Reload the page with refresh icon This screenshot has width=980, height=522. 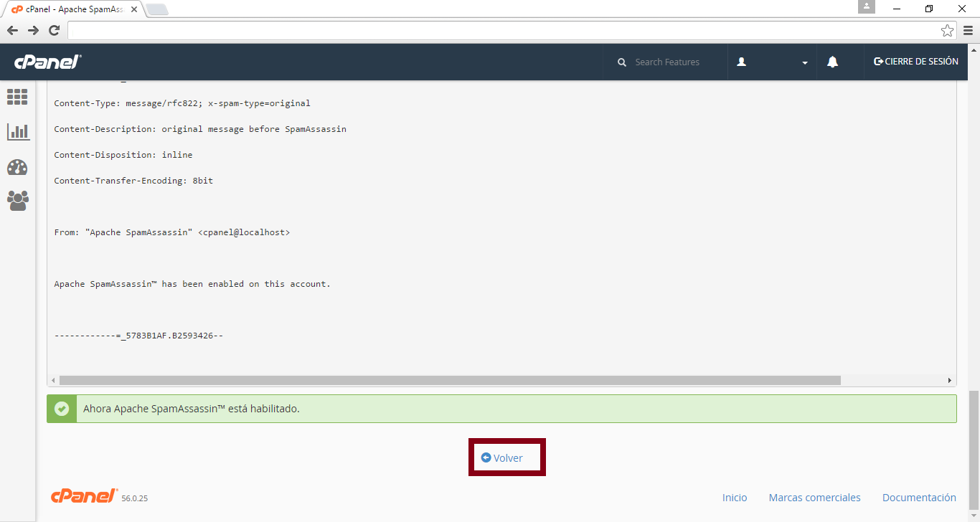[x=54, y=30]
